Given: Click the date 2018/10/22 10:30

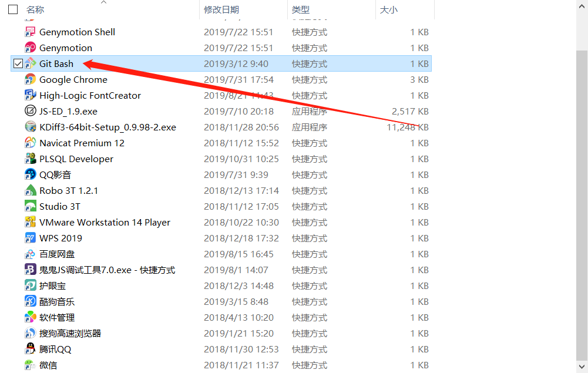Looking at the screenshot, I should click(x=241, y=222).
